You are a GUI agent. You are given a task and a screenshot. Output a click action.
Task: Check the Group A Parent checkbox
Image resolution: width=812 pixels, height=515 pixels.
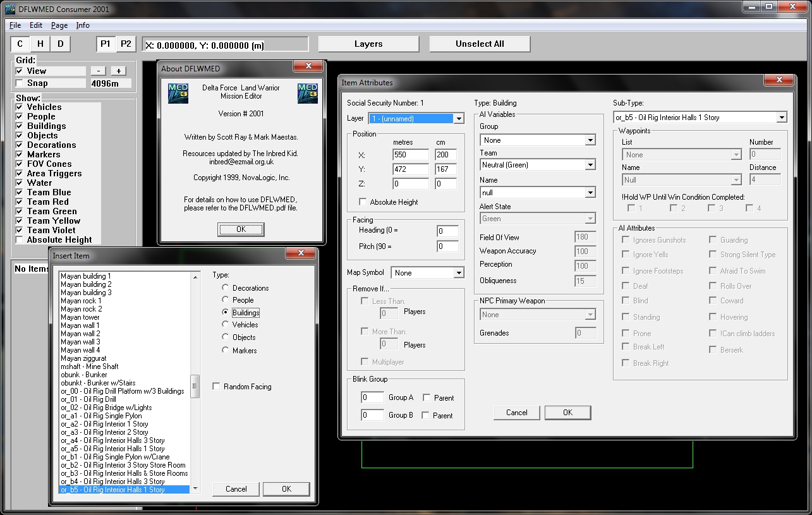tap(427, 398)
